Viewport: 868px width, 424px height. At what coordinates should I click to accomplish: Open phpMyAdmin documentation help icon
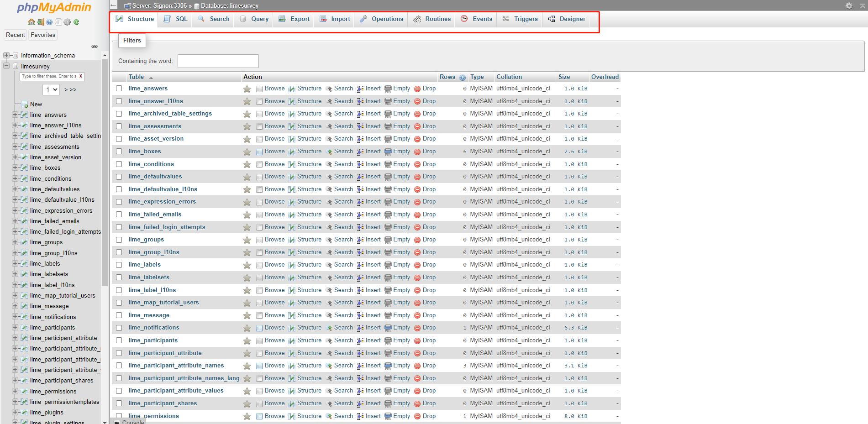click(49, 22)
